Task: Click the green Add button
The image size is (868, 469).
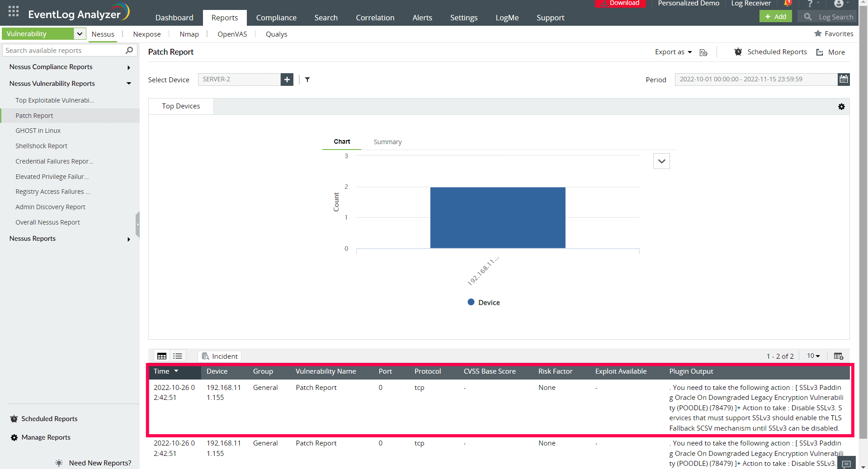Action: click(776, 17)
